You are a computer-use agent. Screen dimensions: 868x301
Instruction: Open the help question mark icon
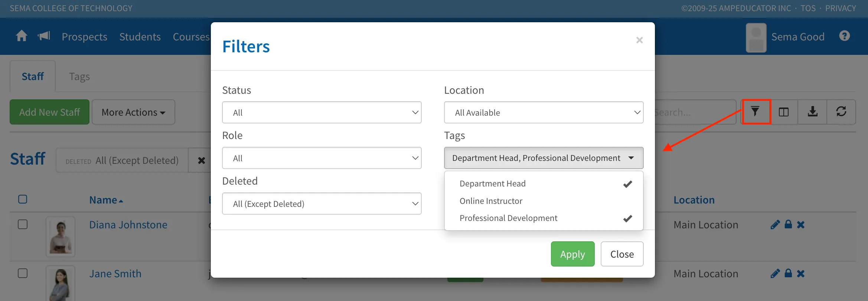[x=845, y=36]
